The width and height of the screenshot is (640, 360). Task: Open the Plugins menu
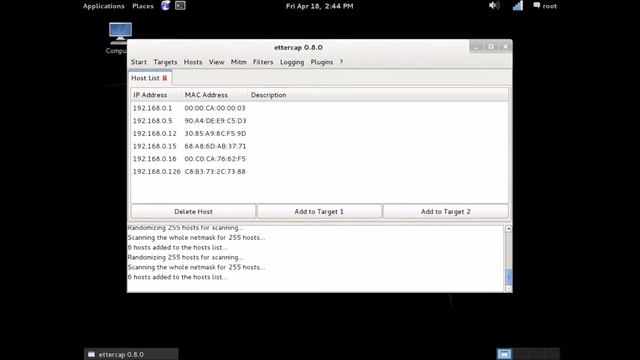coord(322,62)
